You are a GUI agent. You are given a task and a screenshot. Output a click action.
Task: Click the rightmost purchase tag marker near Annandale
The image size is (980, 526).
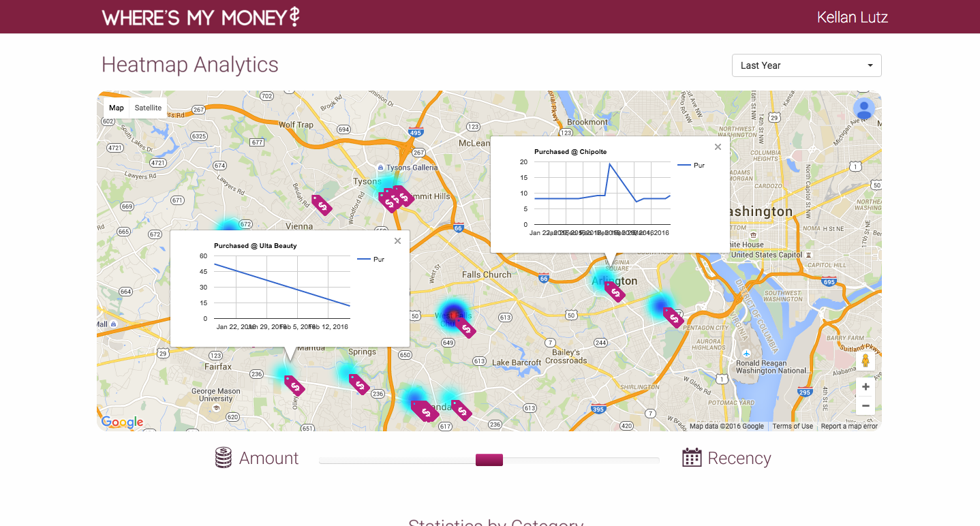click(x=461, y=410)
